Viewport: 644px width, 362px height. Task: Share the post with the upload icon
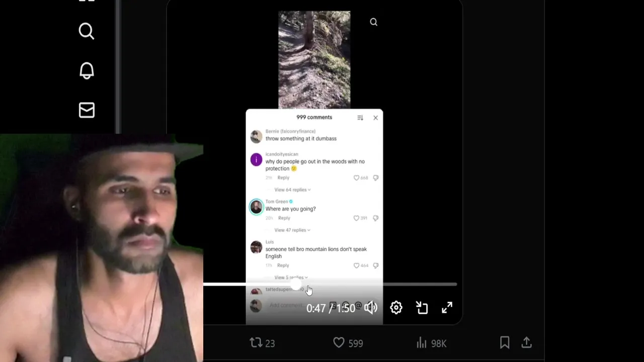coord(526,343)
